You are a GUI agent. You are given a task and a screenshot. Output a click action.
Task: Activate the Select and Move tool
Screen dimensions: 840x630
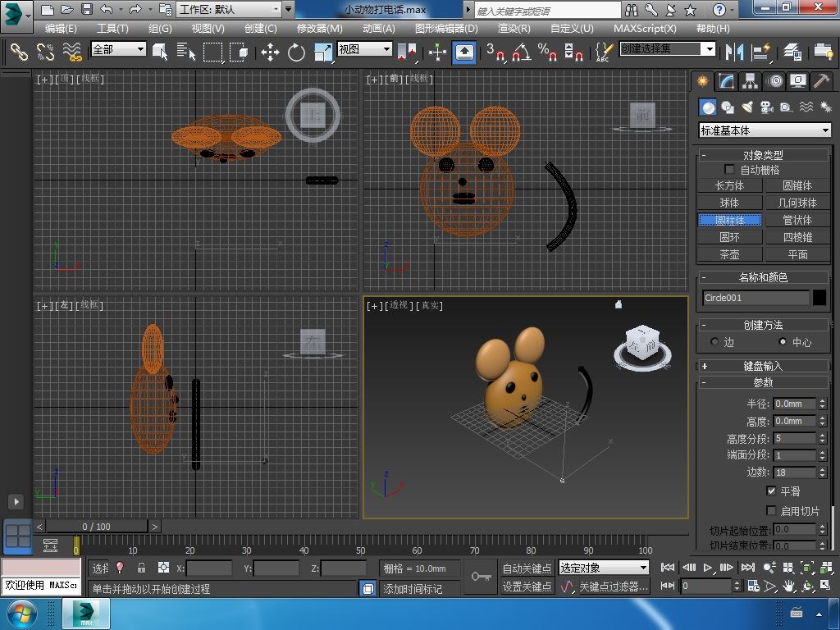pyautogui.click(x=270, y=52)
